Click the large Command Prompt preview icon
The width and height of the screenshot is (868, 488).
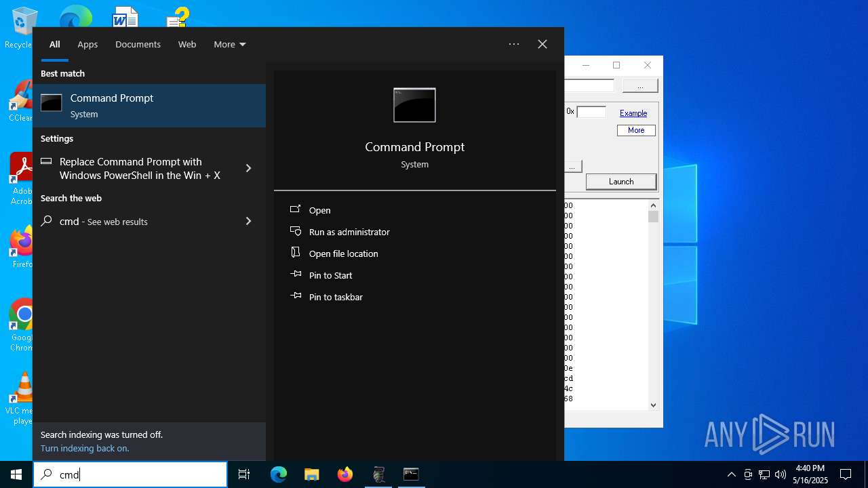pyautogui.click(x=414, y=105)
